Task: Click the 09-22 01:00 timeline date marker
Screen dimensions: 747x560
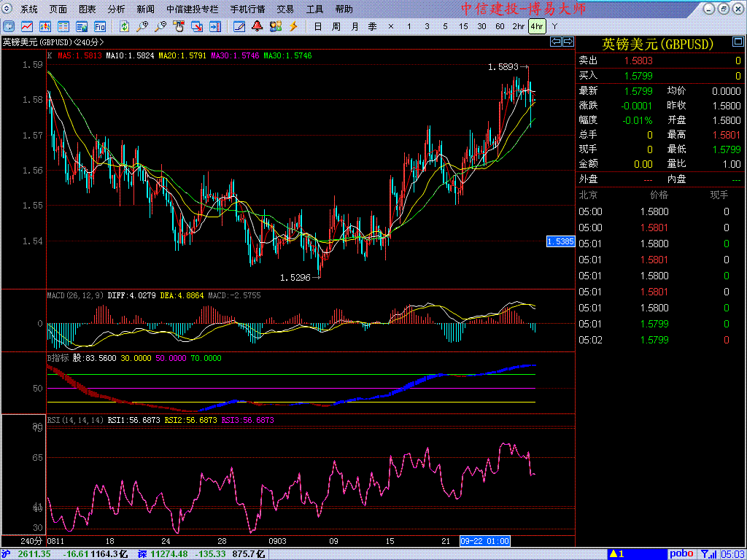Action: (x=484, y=541)
